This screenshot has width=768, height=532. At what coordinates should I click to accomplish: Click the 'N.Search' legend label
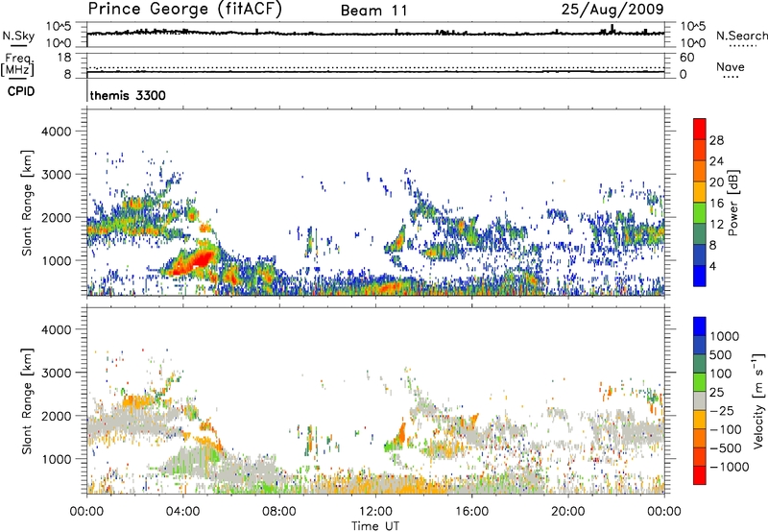(741, 36)
